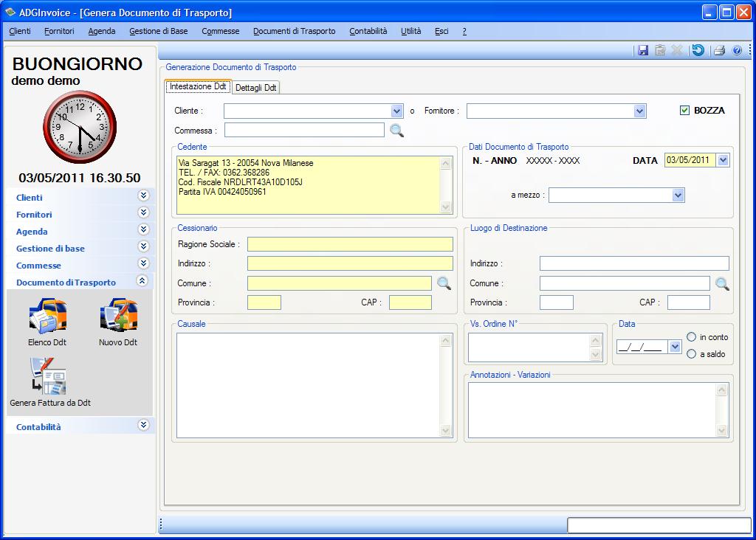Click the blue refresh arrow toolbar icon
This screenshot has height=540, width=756.
[x=698, y=50]
